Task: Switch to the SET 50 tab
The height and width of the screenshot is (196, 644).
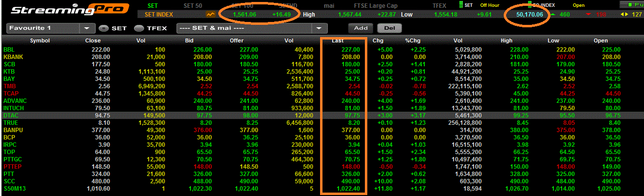Action: click(192, 5)
